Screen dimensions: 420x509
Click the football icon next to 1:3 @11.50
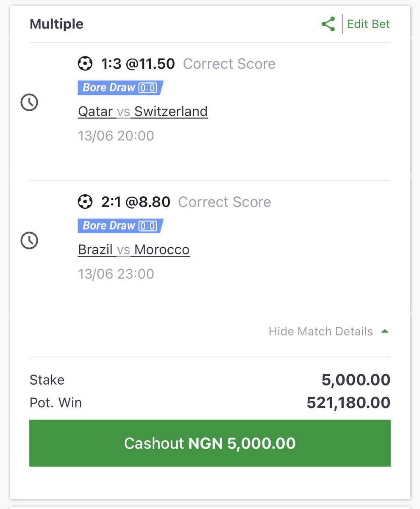(x=85, y=64)
